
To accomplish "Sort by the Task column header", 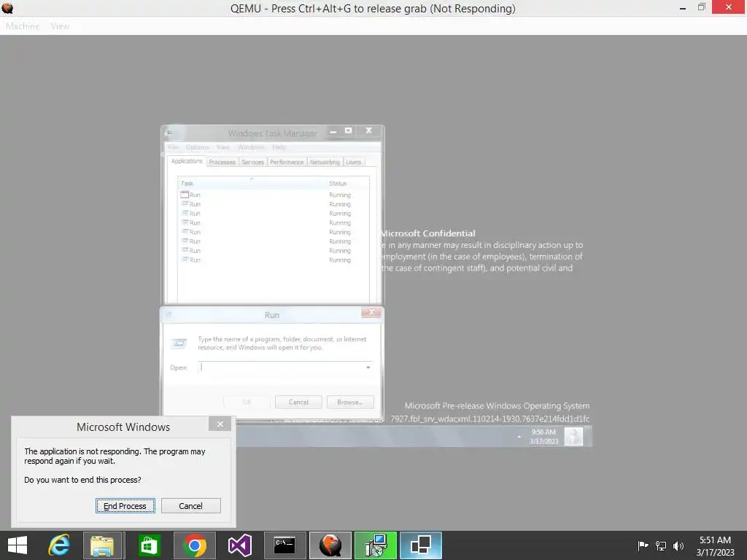I will 252,183.
